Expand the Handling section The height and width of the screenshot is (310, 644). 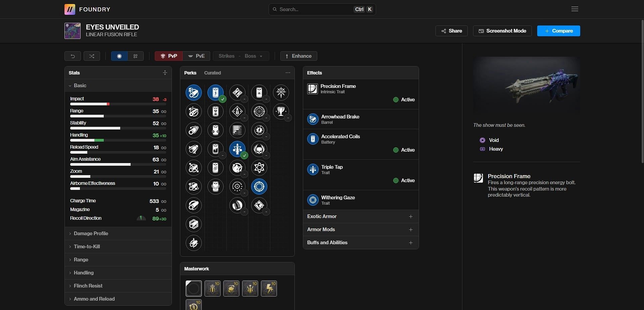point(118,273)
